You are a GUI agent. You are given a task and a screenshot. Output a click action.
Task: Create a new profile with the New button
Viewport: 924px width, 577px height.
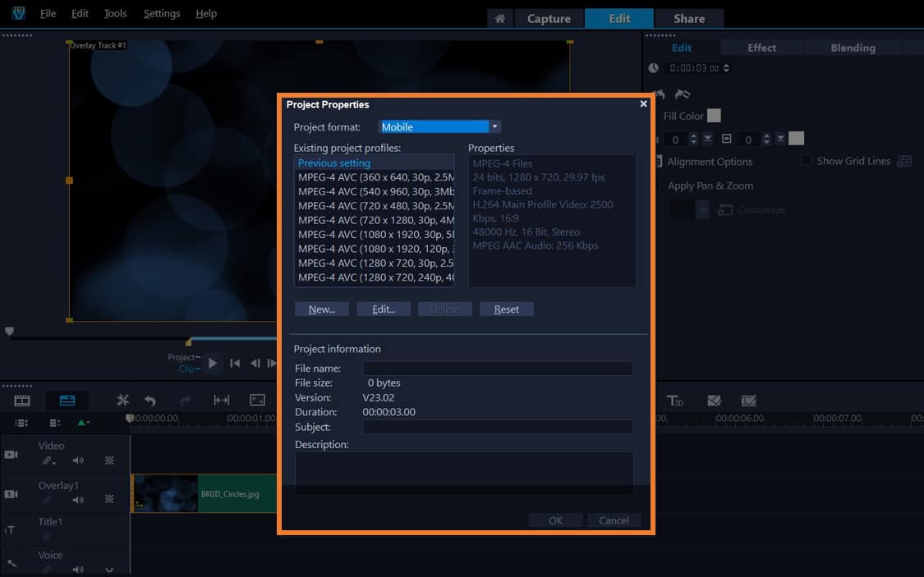(321, 309)
